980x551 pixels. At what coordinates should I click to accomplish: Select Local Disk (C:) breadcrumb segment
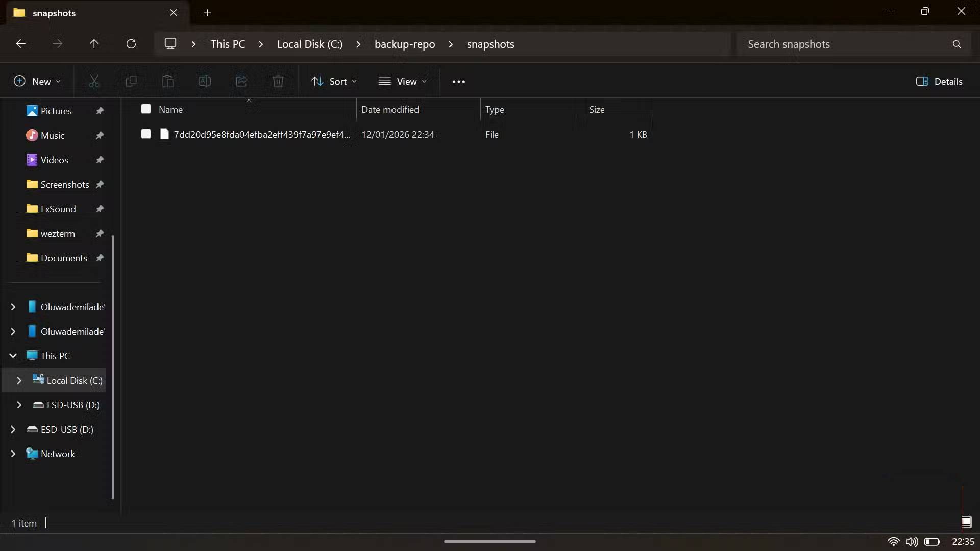pos(310,44)
